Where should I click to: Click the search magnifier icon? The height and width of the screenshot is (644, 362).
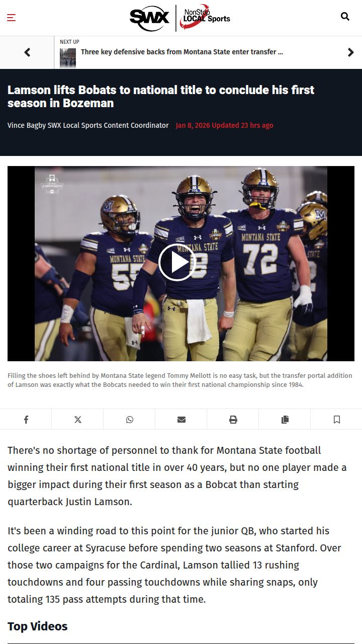[345, 17]
